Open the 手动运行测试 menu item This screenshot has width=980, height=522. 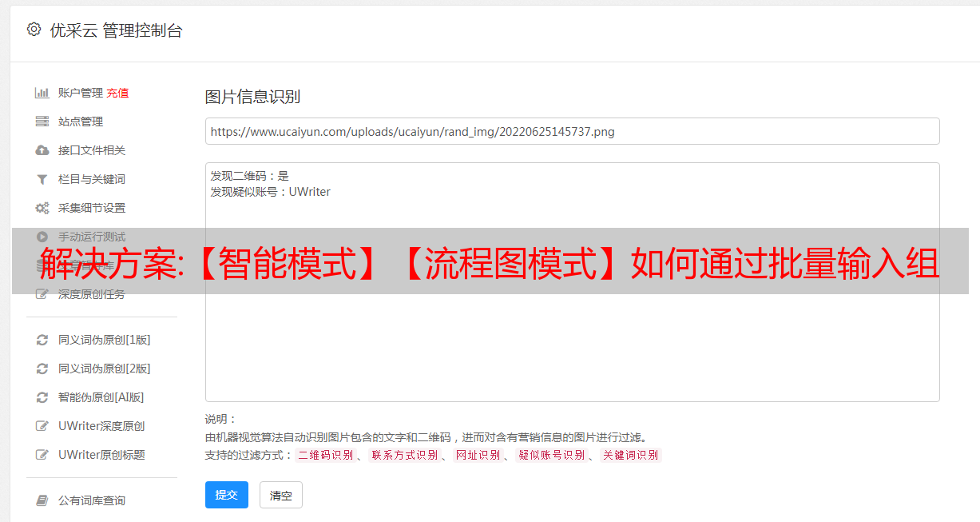pos(92,237)
